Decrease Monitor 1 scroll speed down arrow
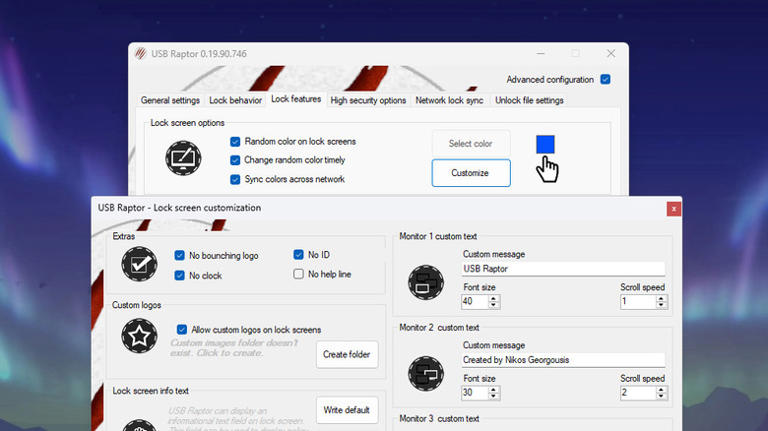The width and height of the screenshot is (768, 431). 661,305
